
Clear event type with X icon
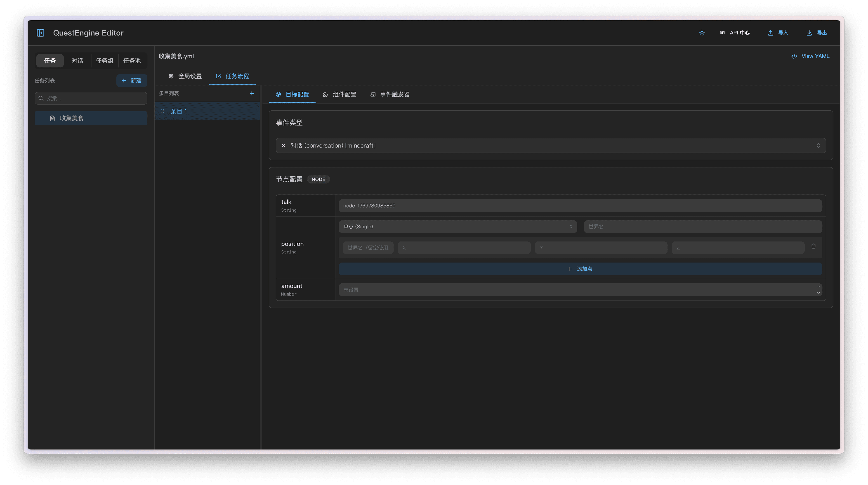point(283,145)
